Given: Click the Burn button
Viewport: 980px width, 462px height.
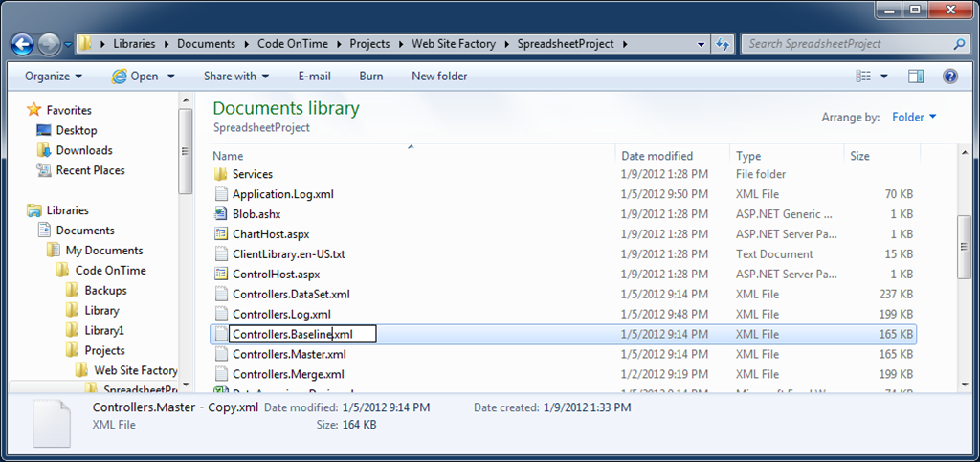Looking at the screenshot, I should point(371,77).
